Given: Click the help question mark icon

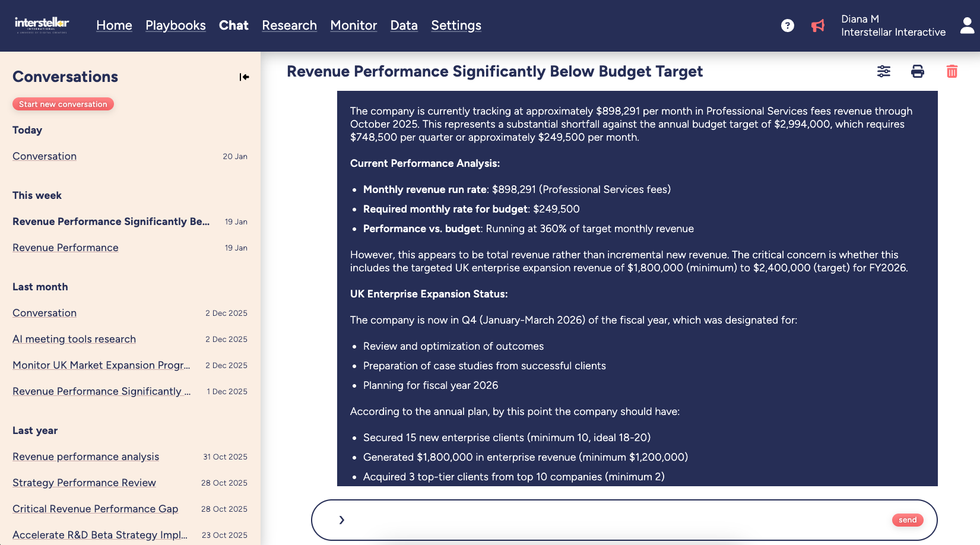Looking at the screenshot, I should click(x=787, y=26).
